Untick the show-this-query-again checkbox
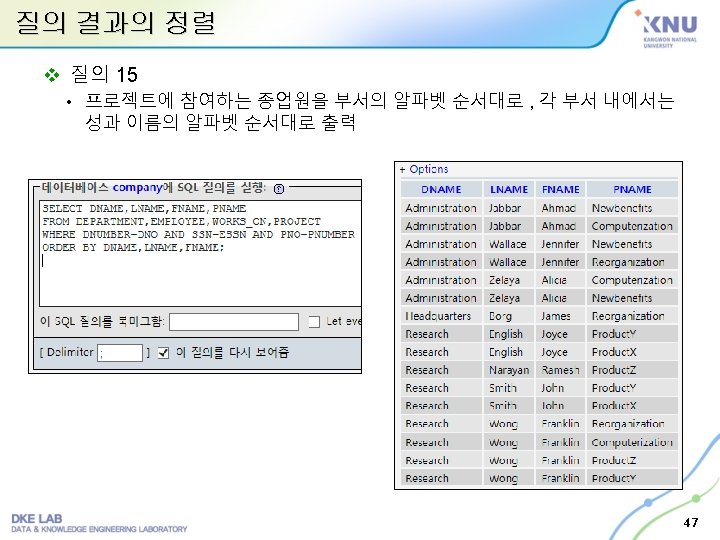720x540 pixels. [163, 353]
